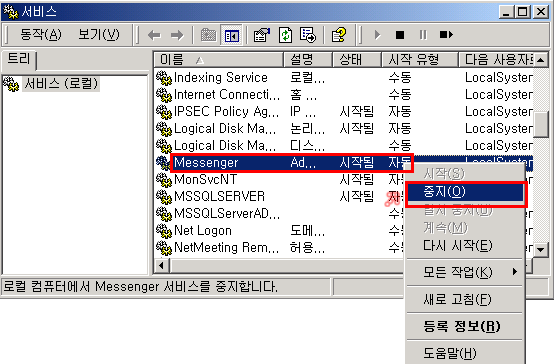Click the pause service icon

pyautogui.click(x=423, y=35)
